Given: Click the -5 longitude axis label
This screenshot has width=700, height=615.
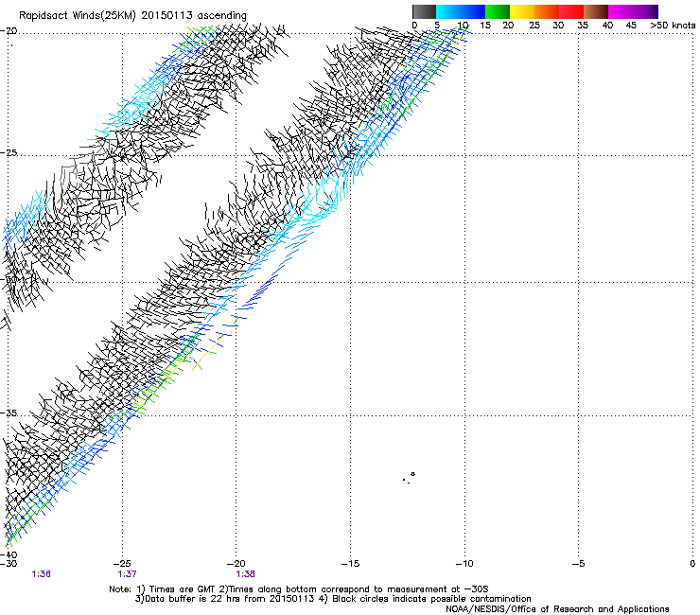Looking at the screenshot, I should point(578,564).
